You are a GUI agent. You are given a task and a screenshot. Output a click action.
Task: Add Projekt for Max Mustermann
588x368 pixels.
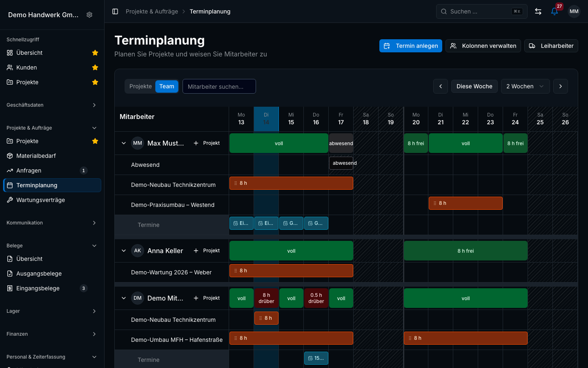pyautogui.click(x=207, y=143)
